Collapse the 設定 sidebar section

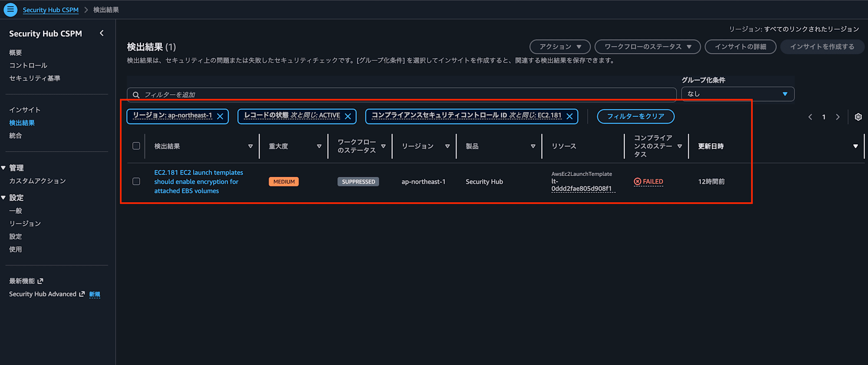click(3, 198)
